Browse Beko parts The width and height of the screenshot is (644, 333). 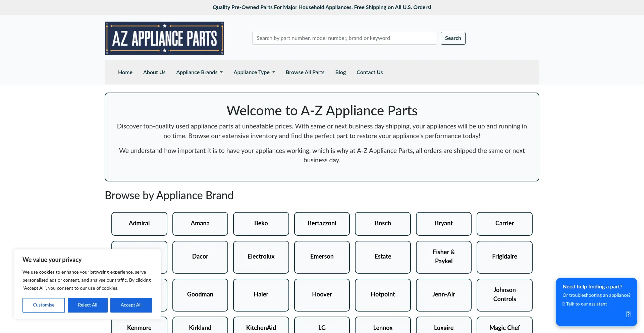[261, 224]
